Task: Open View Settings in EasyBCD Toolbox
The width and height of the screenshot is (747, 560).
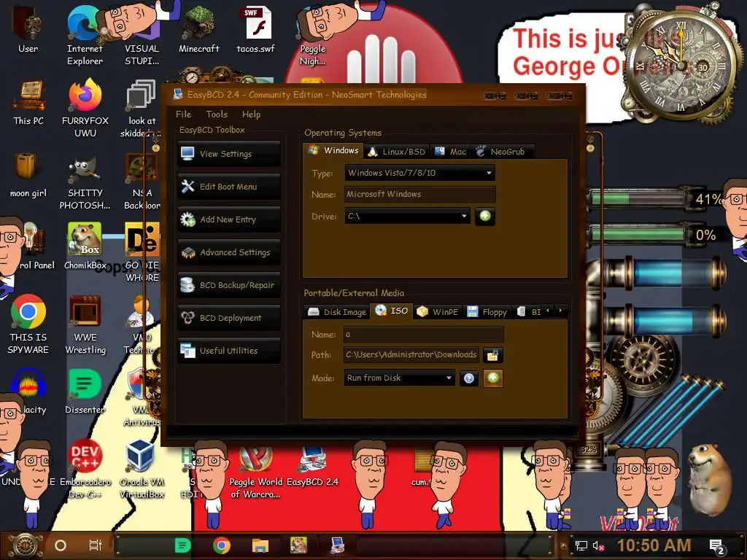Action: (228, 154)
